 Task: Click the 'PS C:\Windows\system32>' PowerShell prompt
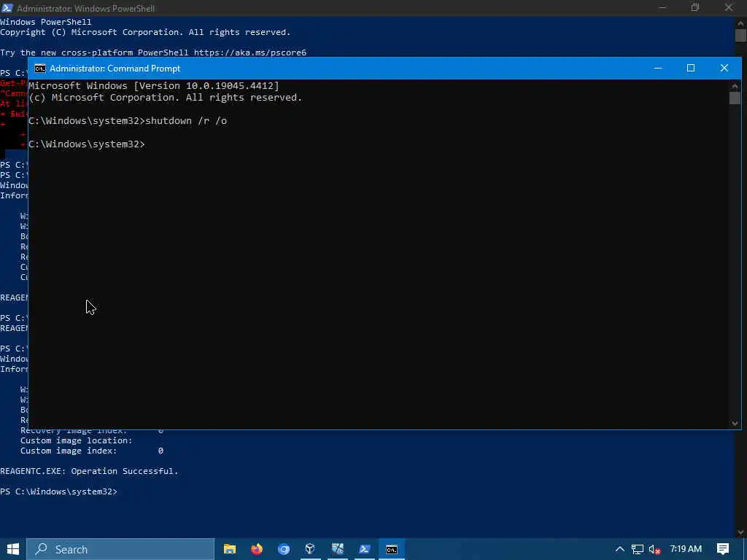[58, 491]
